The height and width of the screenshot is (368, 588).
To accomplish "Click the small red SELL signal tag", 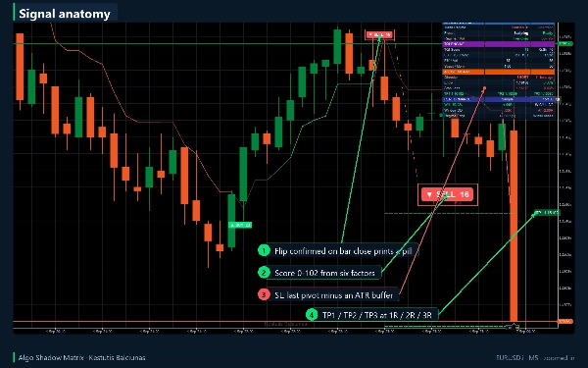I will (379, 35).
